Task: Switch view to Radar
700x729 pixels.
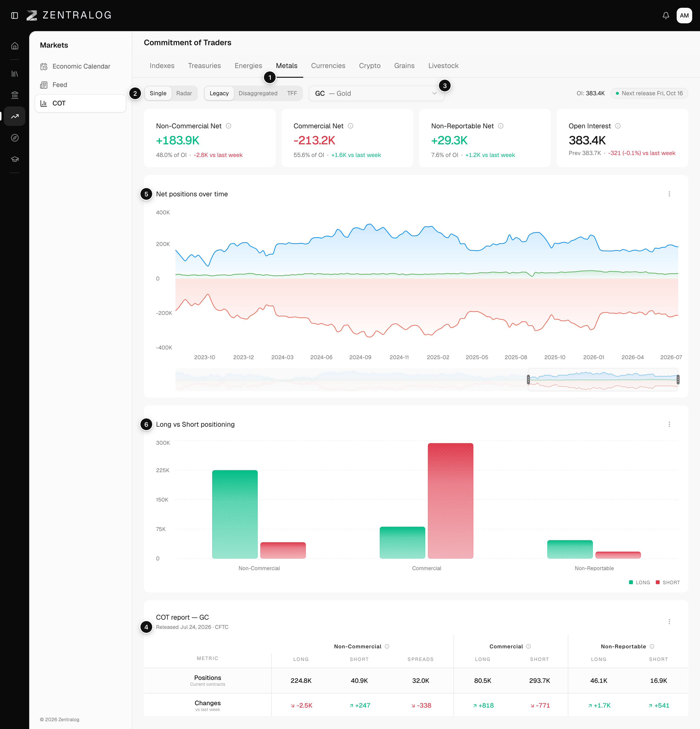Action: coord(184,93)
